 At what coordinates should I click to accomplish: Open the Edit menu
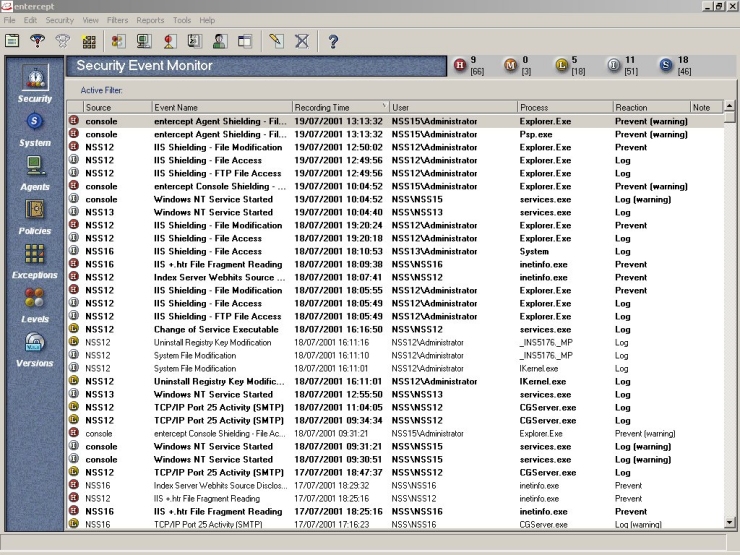[x=30, y=20]
